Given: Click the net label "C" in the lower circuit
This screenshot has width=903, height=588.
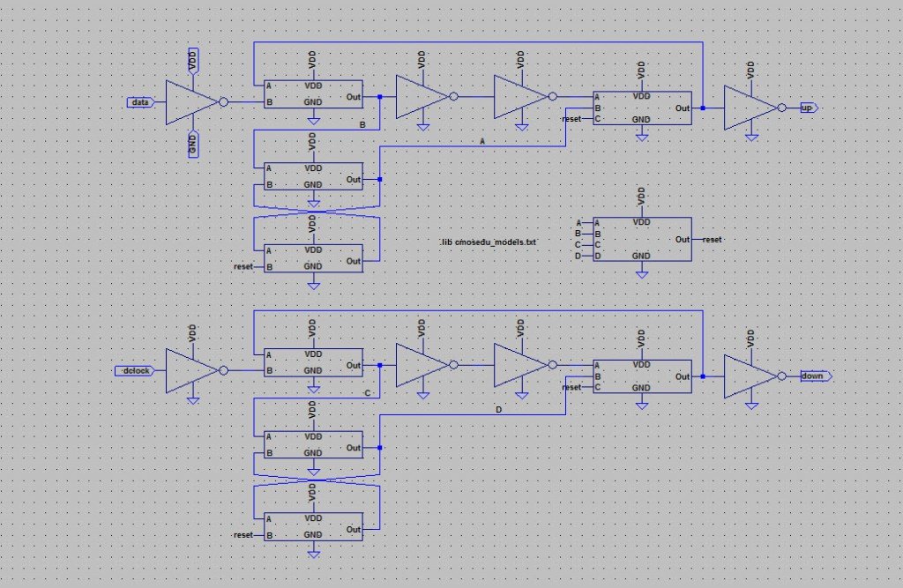Looking at the screenshot, I should [x=367, y=393].
